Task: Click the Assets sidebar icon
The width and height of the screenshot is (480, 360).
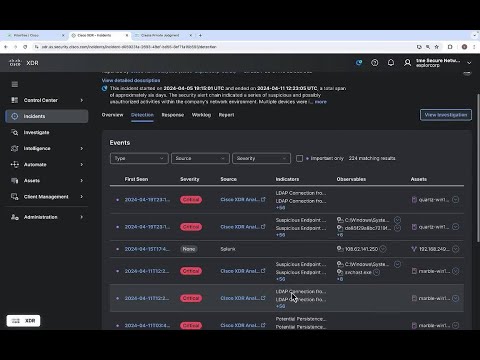Action: pyautogui.click(x=15, y=181)
